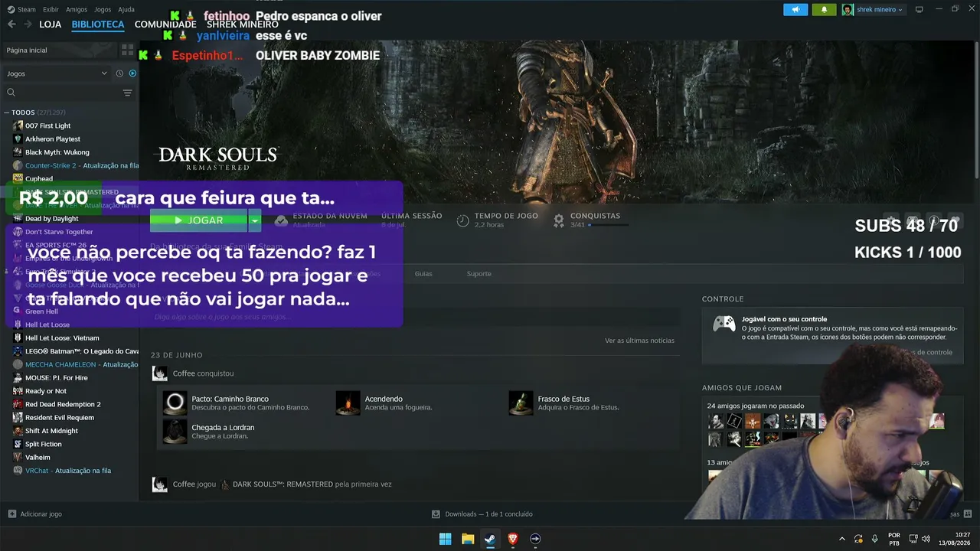980x551 pixels.
Task: Enter Big Picture mode monitor icon
Action: (x=920, y=10)
